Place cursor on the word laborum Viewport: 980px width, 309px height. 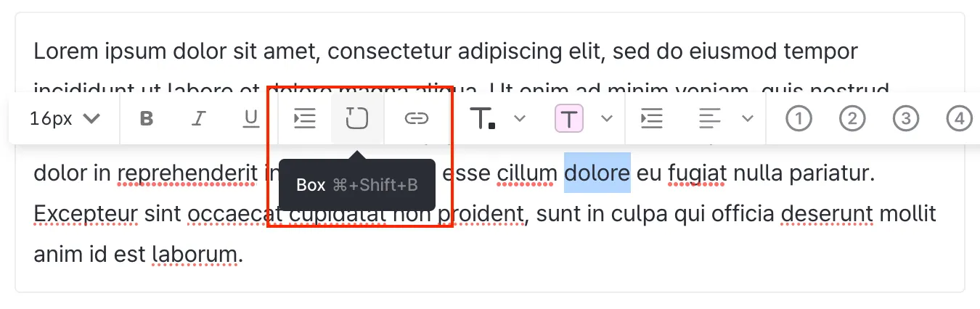pos(194,255)
